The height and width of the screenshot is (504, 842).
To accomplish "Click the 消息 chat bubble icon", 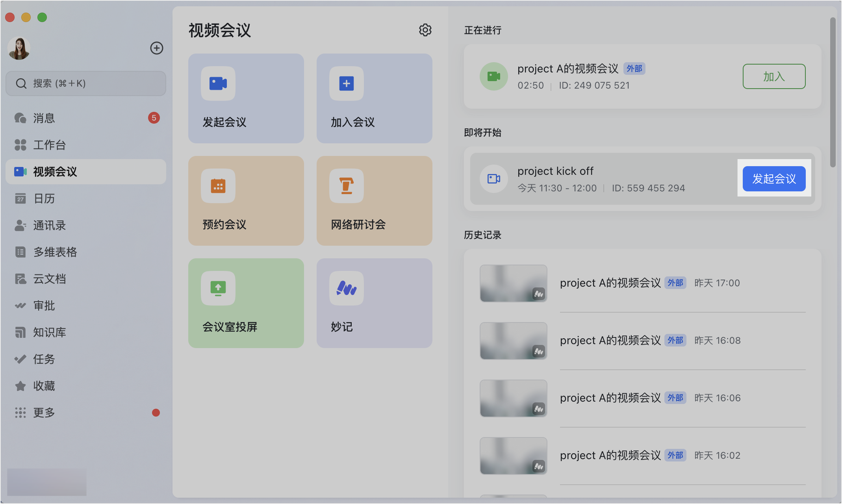I will coord(20,118).
